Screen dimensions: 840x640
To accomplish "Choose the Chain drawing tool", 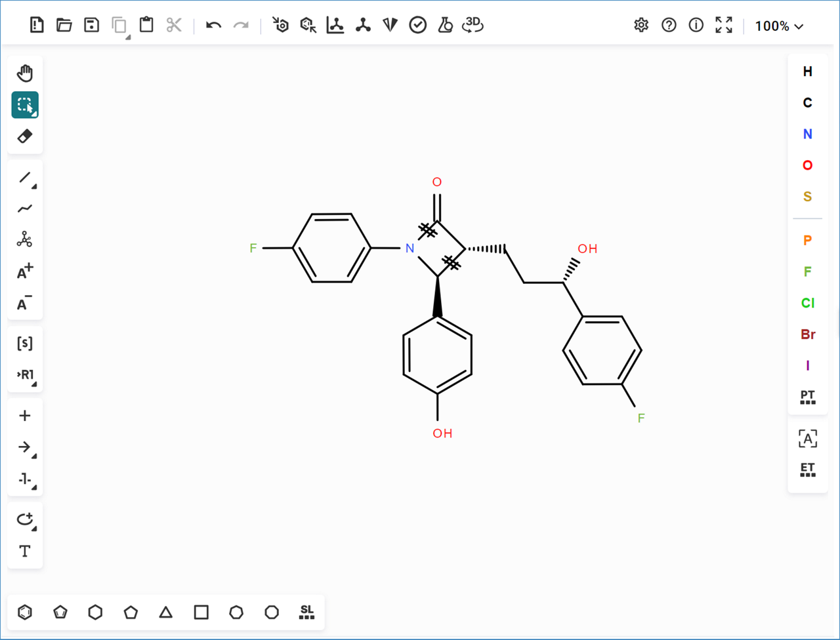I will (25, 209).
